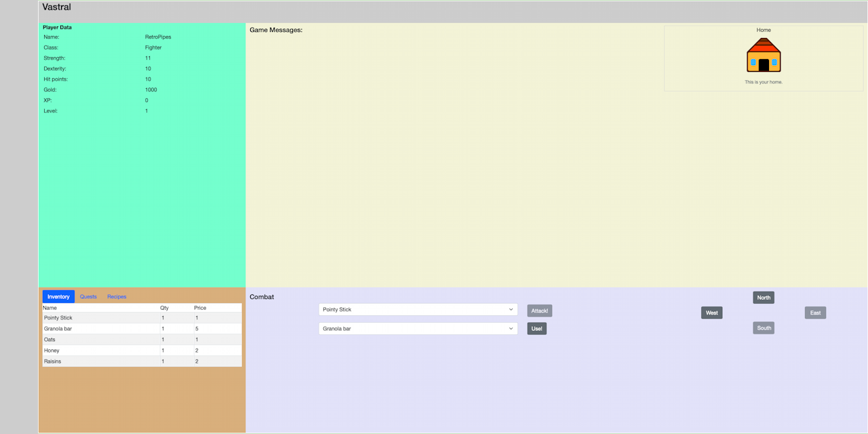Move West with the direction button
868x434 pixels.
[711, 313]
